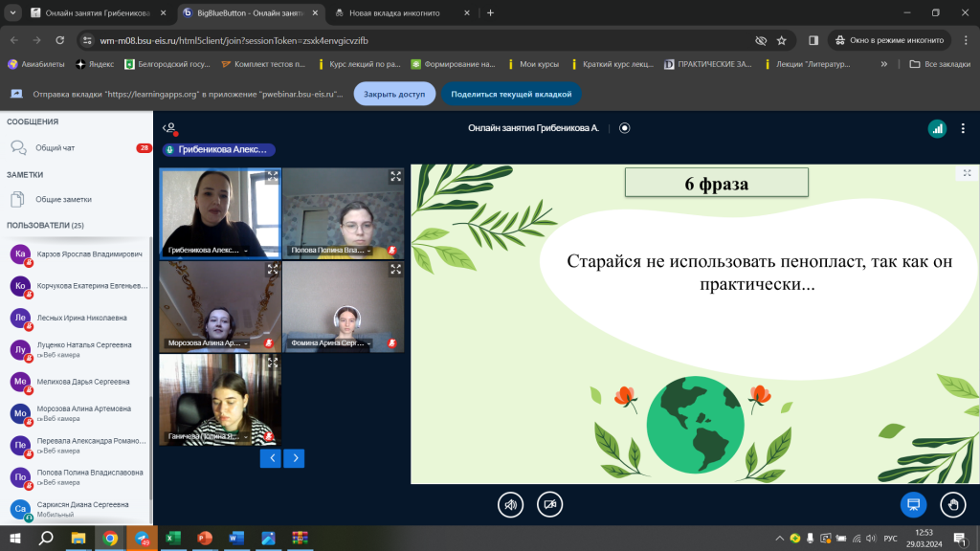
Task: Raise hand with the hand icon button
Action: coord(953,505)
